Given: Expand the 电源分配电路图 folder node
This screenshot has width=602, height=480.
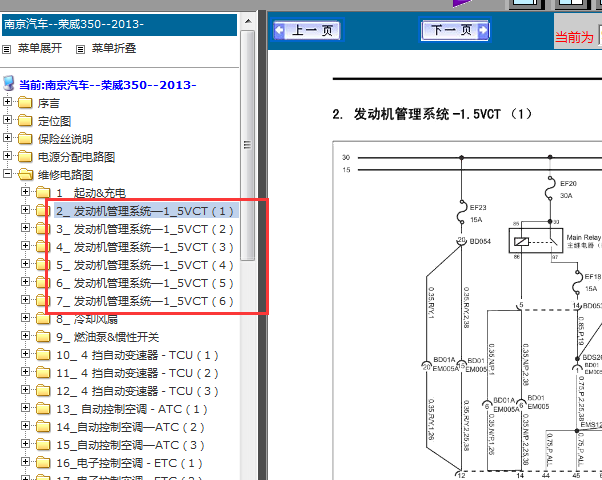Looking at the screenshot, I should [7, 156].
